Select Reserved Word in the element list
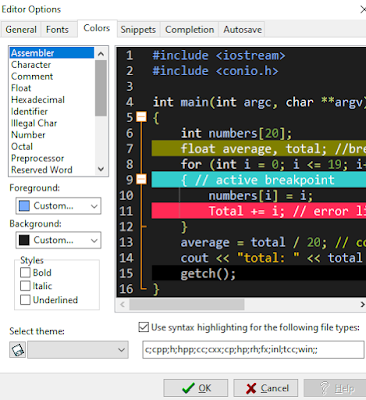Viewport: 366px width, 400px height. pyautogui.click(x=52, y=170)
